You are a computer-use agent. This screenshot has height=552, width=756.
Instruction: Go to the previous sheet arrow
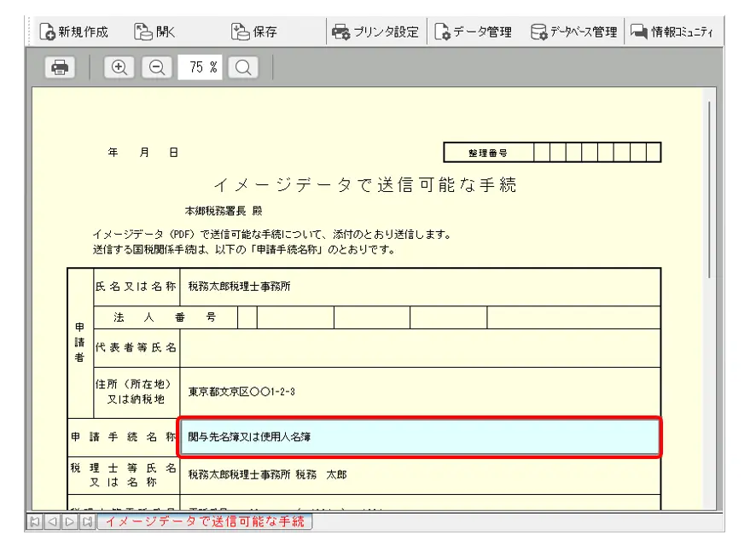tap(52, 521)
